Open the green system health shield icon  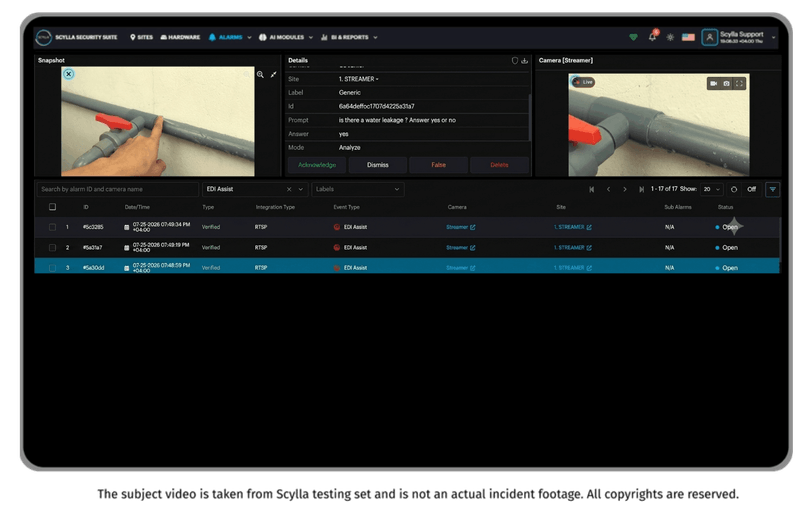coord(633,37)
